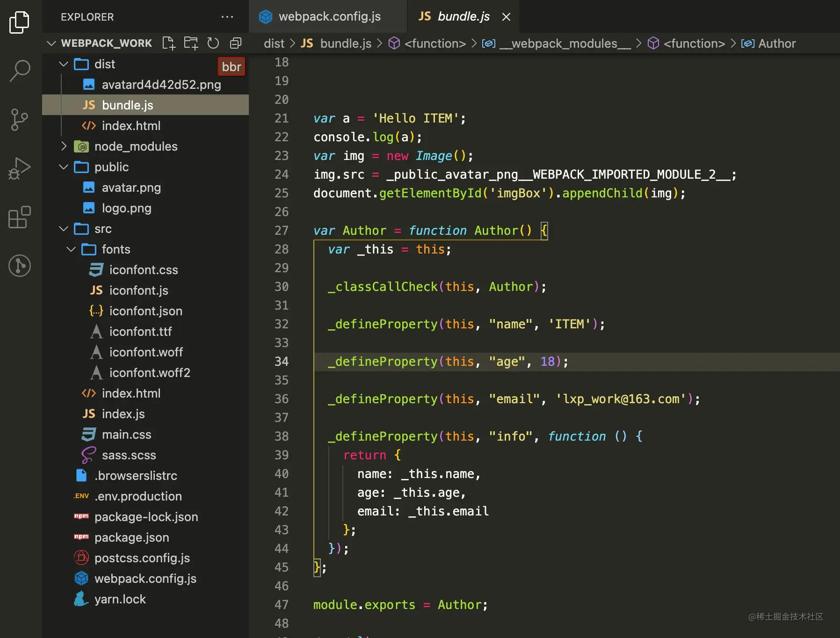
Task: Open the Explorer view in activity bar
Action: coord(20,22)
